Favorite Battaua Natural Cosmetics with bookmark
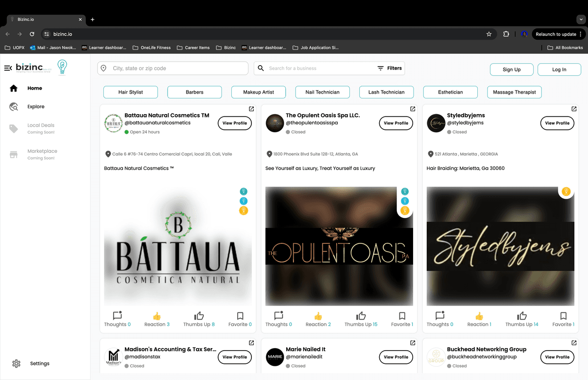 [x=240, y=319]
